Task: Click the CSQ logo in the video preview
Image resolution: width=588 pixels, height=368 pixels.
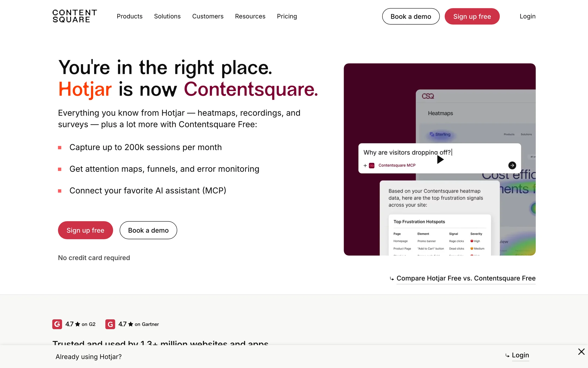Action: coord(428,96)
